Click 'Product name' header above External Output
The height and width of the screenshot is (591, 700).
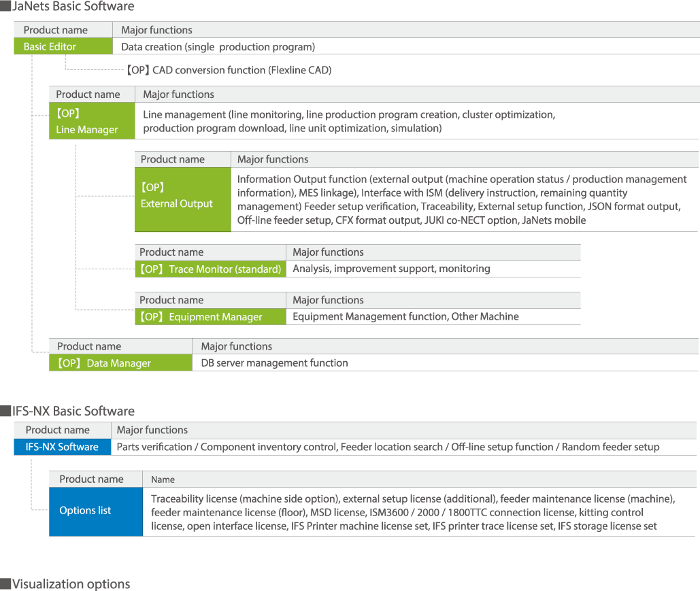tap(173, 159)
